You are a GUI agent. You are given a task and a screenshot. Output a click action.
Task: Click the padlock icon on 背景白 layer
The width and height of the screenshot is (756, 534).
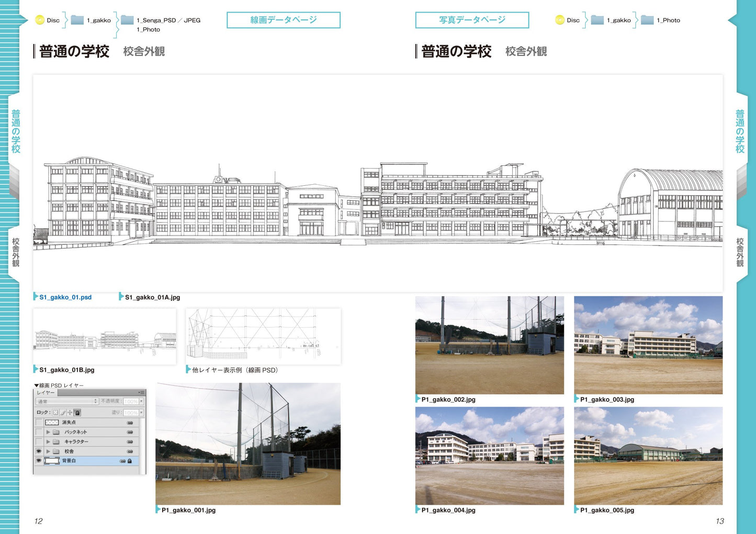coord(130,461)
